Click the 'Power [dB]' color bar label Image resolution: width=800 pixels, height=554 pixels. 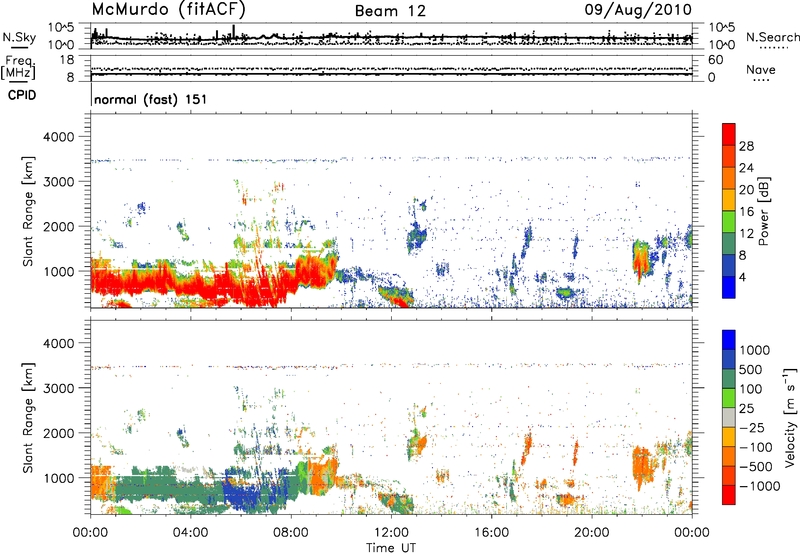[x=763, y=211]
